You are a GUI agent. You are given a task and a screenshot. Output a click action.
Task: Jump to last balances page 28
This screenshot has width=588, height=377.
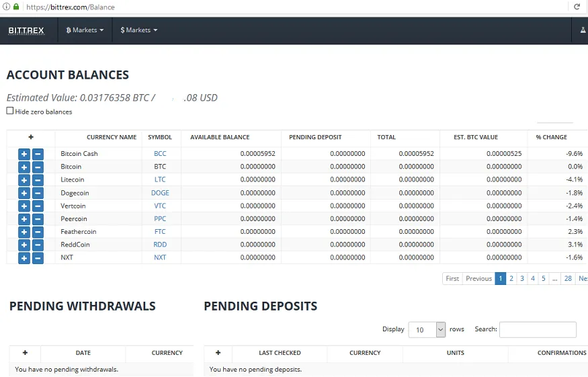[x=568, y=278]
